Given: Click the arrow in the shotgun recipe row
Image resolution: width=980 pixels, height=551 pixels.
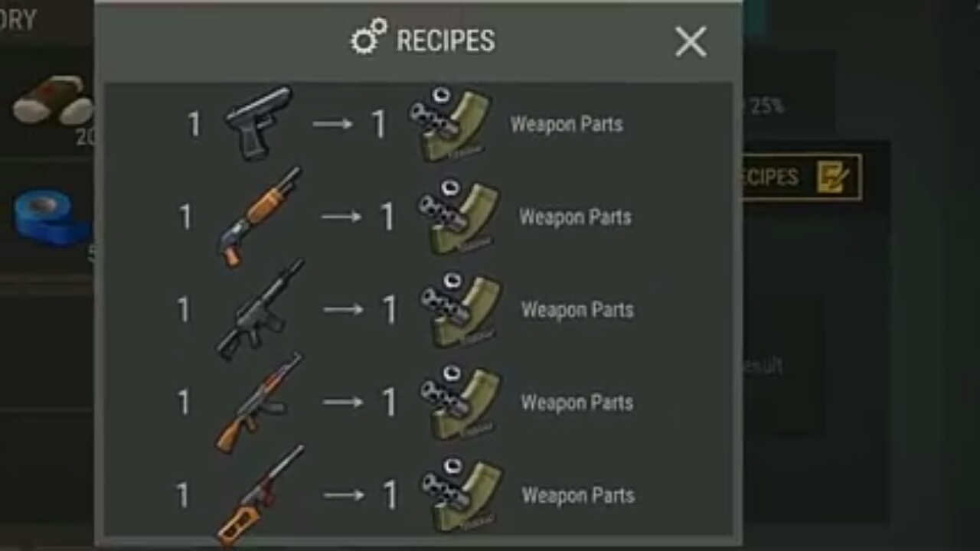Looking at the screenshot, I should (341, 217).
